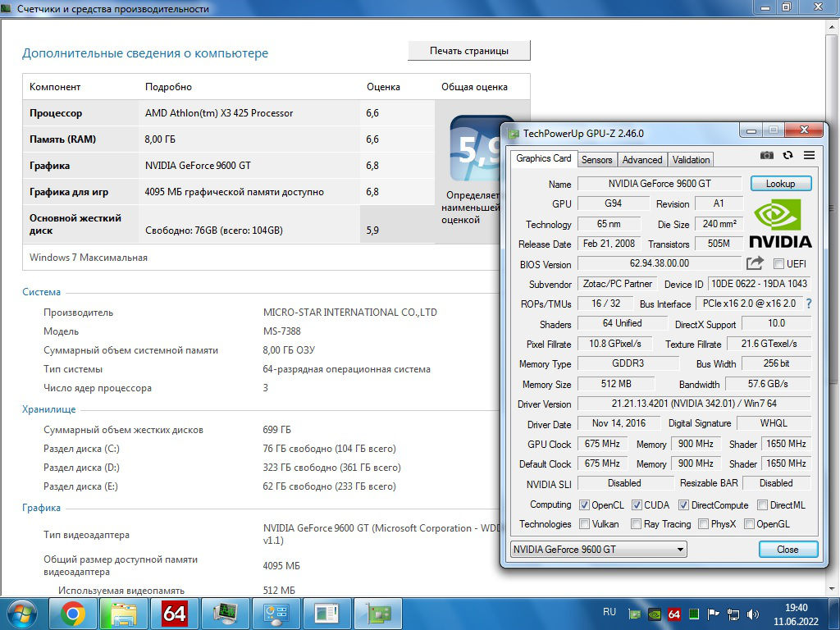Click the Release Date field Feb 21, 2008
The width and height of the screenshot is (840, 630).
pyautogui.click(x=609, y=244)
